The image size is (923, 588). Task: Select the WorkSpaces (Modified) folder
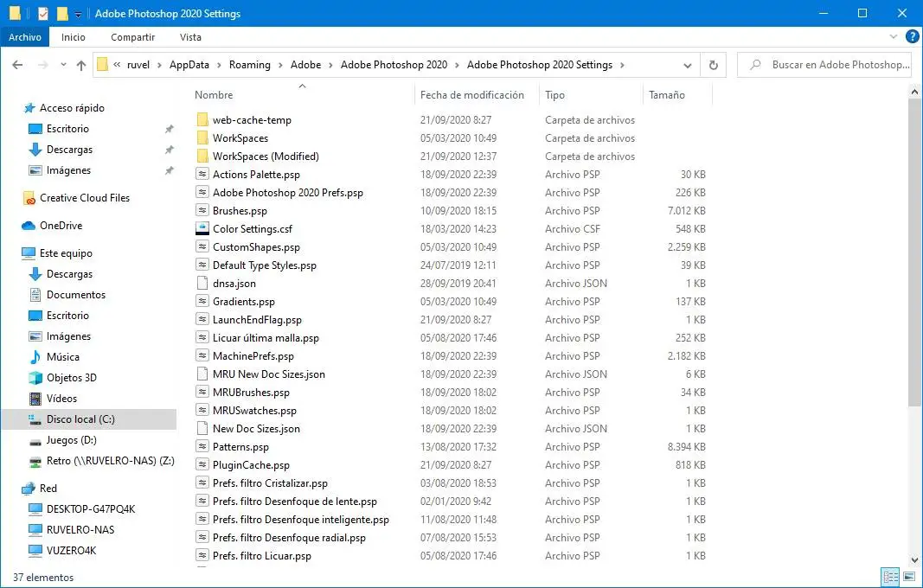266,157
